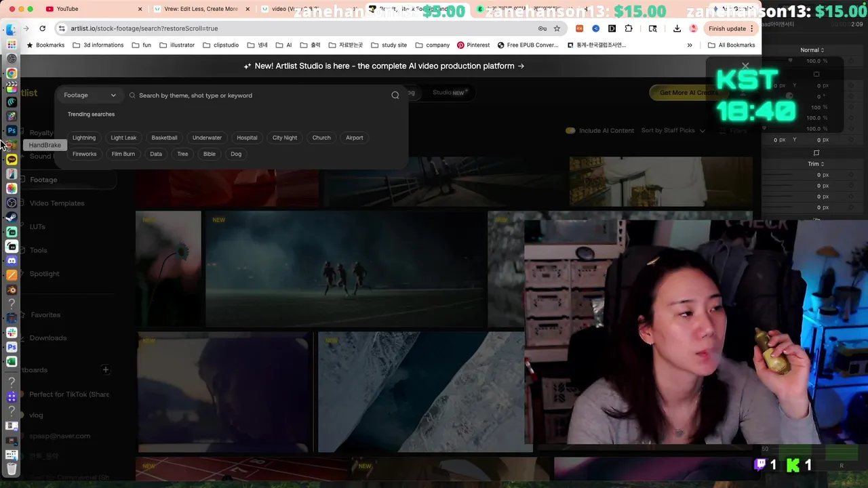The height and width of the screenshot is (488, 868).
Task: Open Discord from the Dock
Action: pyautogui.click(x=12, y=261)
